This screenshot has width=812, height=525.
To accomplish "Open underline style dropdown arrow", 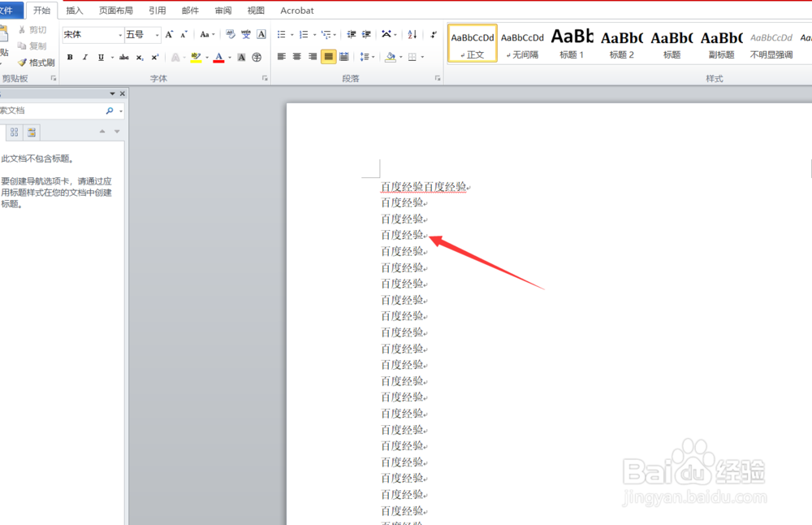I will click(112, 57).
